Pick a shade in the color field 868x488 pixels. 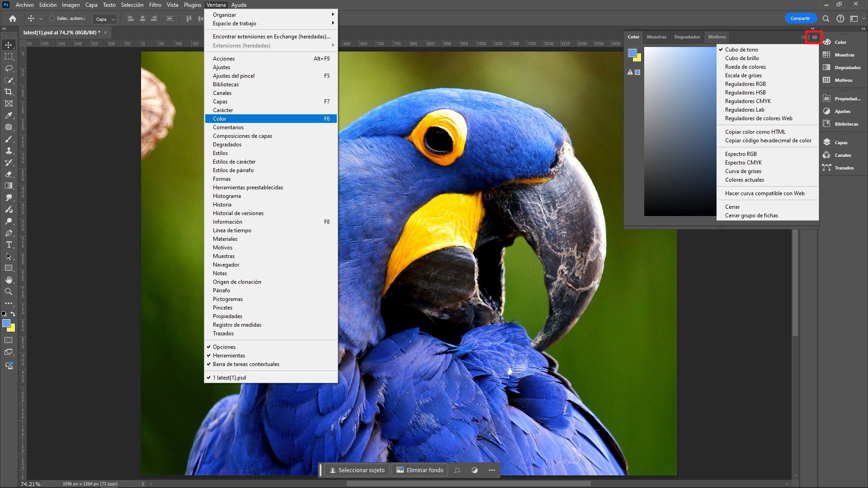coord(680,131)
